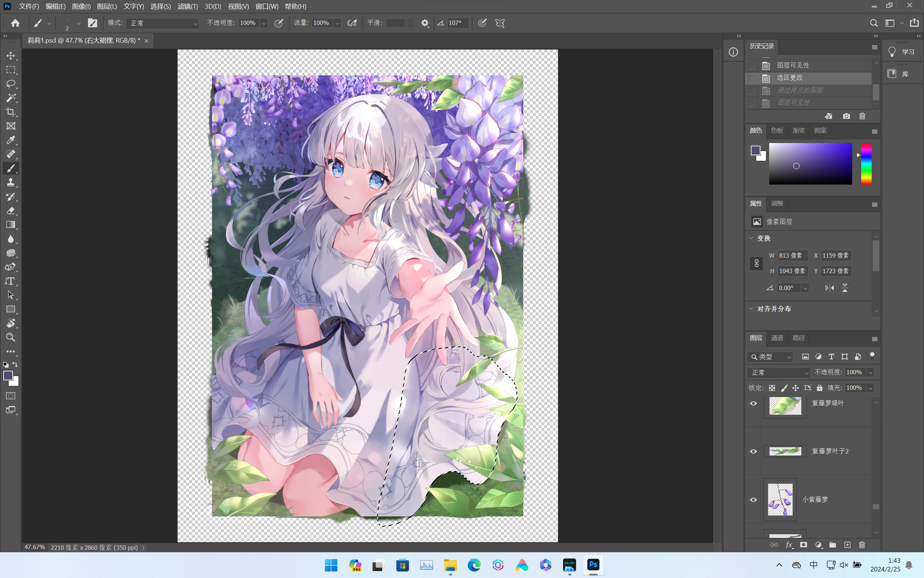Open symmetry paint butterfly options

500,23
